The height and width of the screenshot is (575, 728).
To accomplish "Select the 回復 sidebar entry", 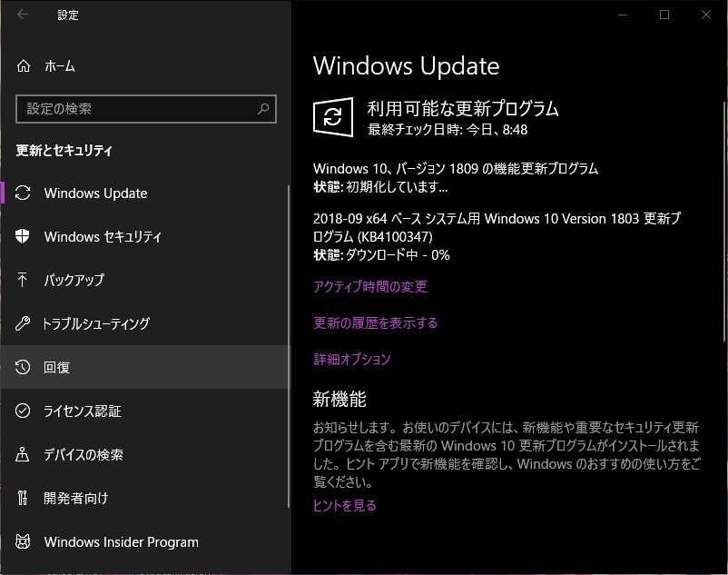I will [x=144, y=367].
